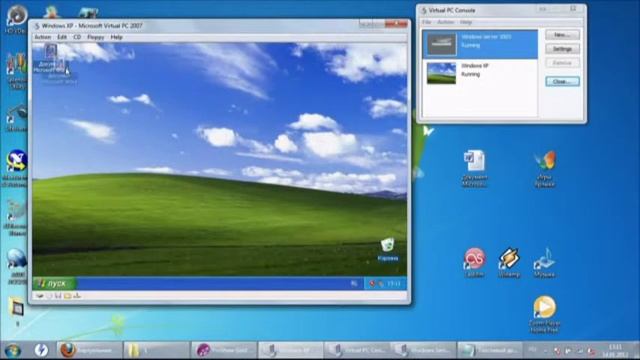Open CD menu in Windows XP window
Image resolution: width=640 pixels, height=360 pixels.
(77, 37)
